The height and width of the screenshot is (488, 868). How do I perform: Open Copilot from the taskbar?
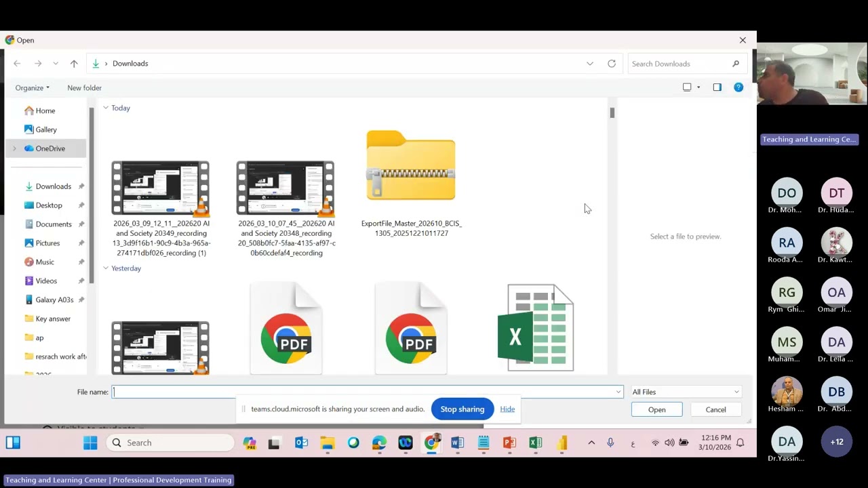tap(250, 443)
